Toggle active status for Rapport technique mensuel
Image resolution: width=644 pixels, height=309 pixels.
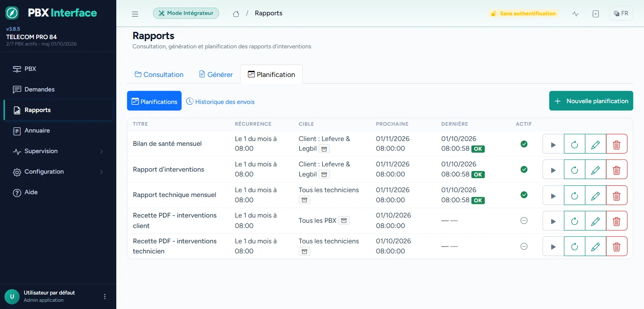coord(524,195)
